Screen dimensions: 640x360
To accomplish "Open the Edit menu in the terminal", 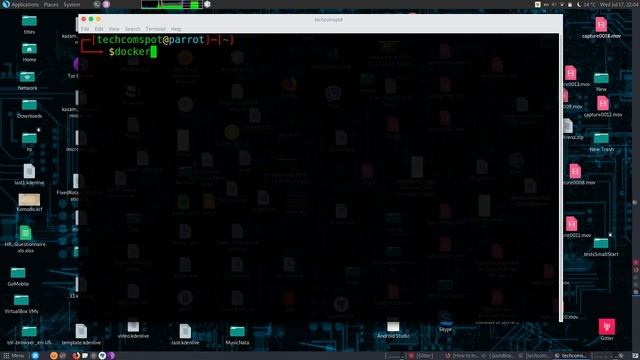I will pos(99,29).
